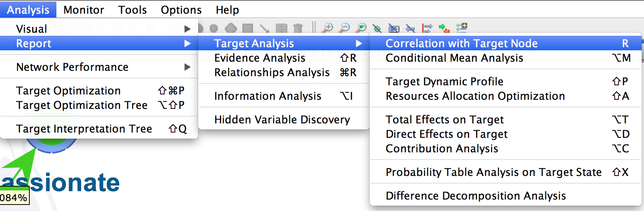Click the crossed-out blue arrow icon
This screenshot has width=644, height=211.
(x=410, y=28)
